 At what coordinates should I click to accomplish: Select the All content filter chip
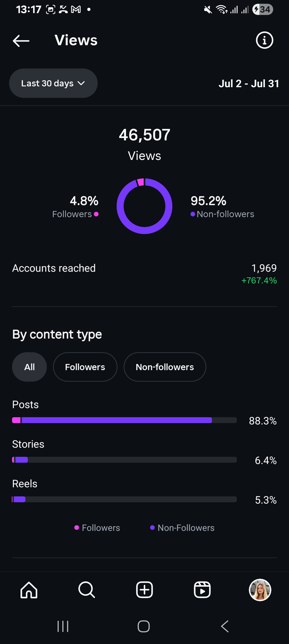point(29,367)
